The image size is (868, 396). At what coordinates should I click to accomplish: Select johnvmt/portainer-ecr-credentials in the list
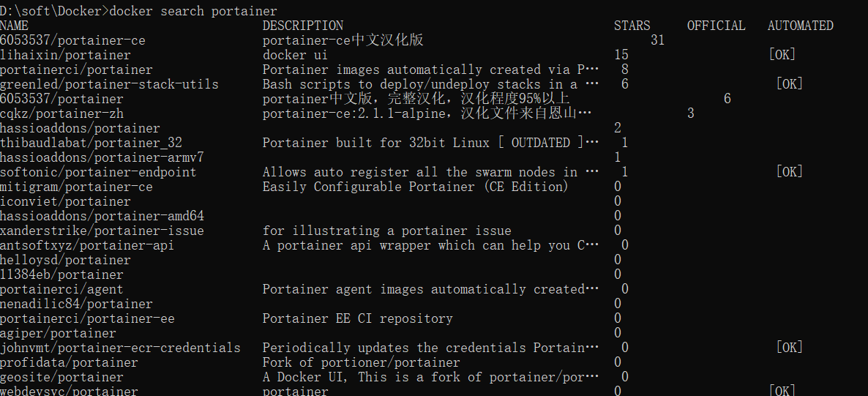[x=120, y=348]
